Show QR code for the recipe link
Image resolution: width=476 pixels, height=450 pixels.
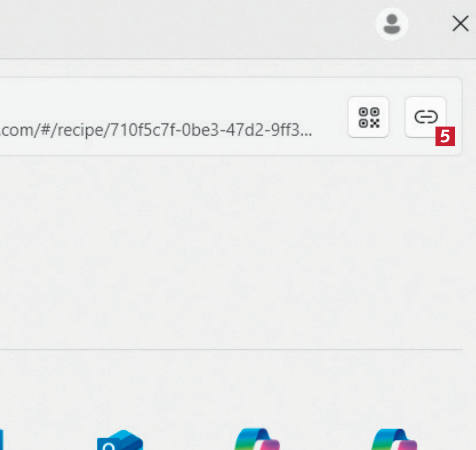pyautogui.click(x=369, y=117)
